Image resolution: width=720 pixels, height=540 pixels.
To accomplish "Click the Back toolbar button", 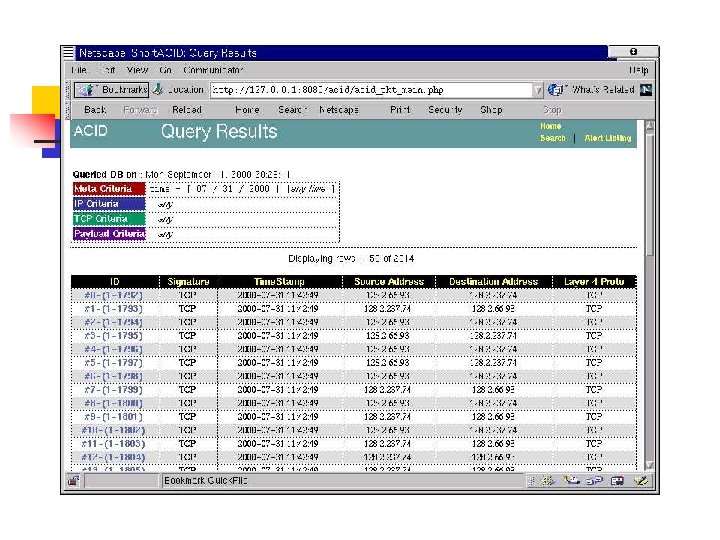I will point(95,110).
